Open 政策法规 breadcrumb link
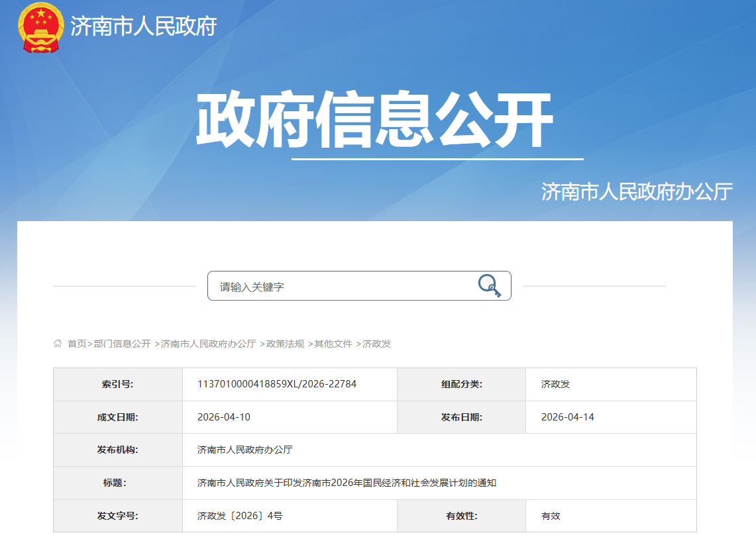Screen dimensions: 756x539 [285, 344]
